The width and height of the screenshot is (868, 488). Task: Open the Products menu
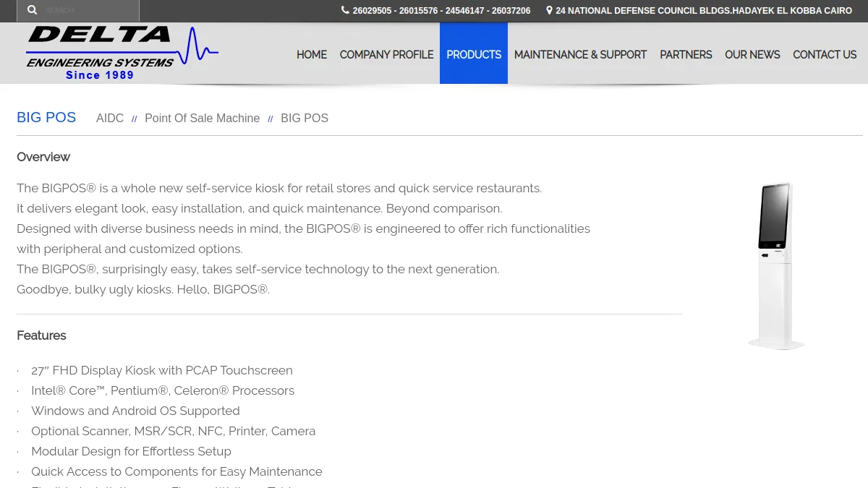(474, 54)
